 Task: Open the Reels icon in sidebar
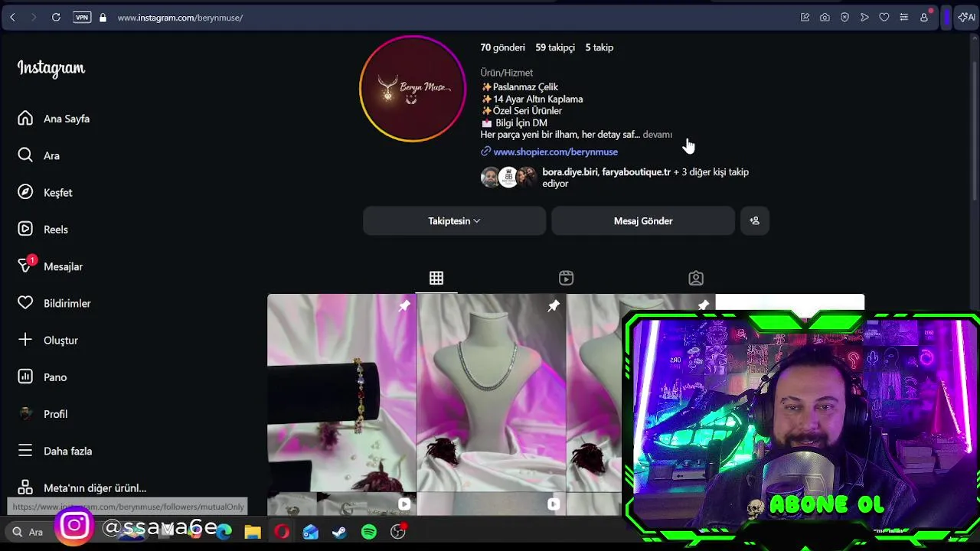25,229
